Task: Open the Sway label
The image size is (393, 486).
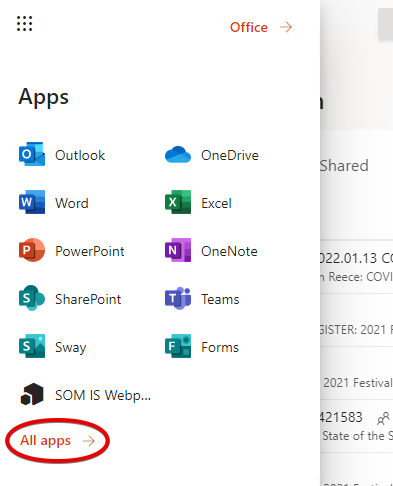Action: 71,347
